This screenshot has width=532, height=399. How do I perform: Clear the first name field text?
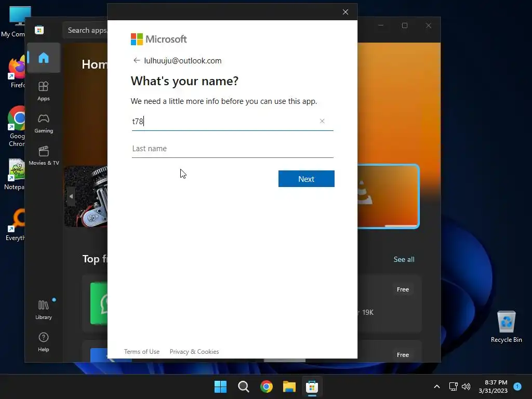click(322, 121)
